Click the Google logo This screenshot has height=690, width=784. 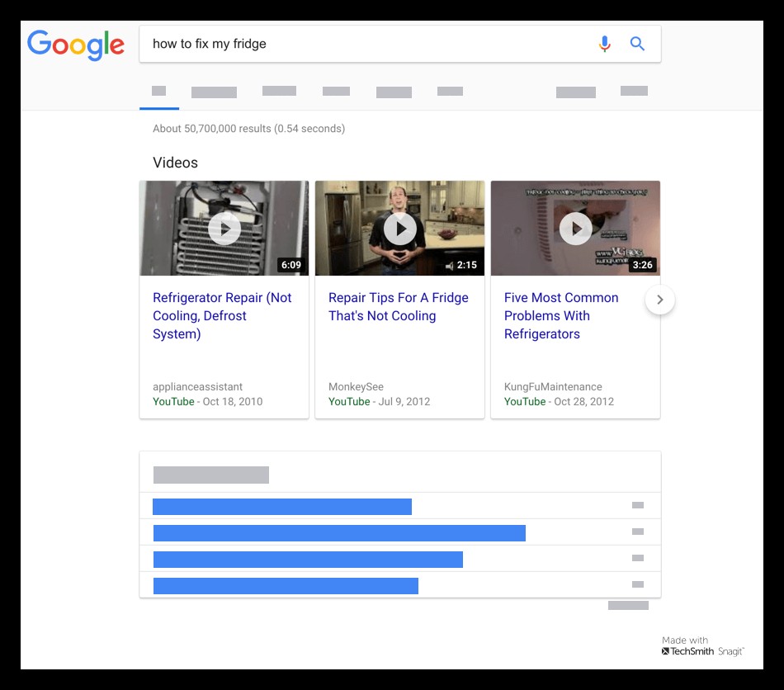[75, 45]
